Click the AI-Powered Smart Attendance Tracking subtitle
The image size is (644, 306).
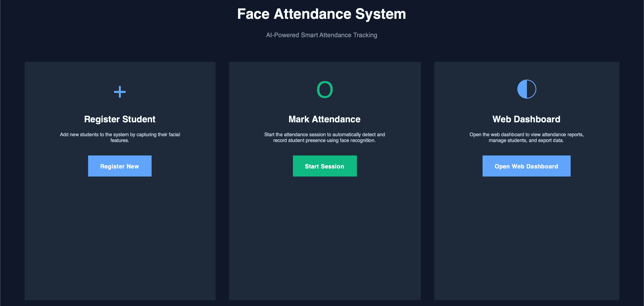pyautogui.click(x=322, y=35)
